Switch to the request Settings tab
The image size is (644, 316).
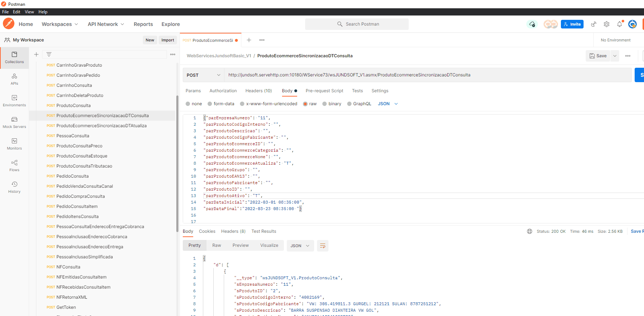[380, 91]
